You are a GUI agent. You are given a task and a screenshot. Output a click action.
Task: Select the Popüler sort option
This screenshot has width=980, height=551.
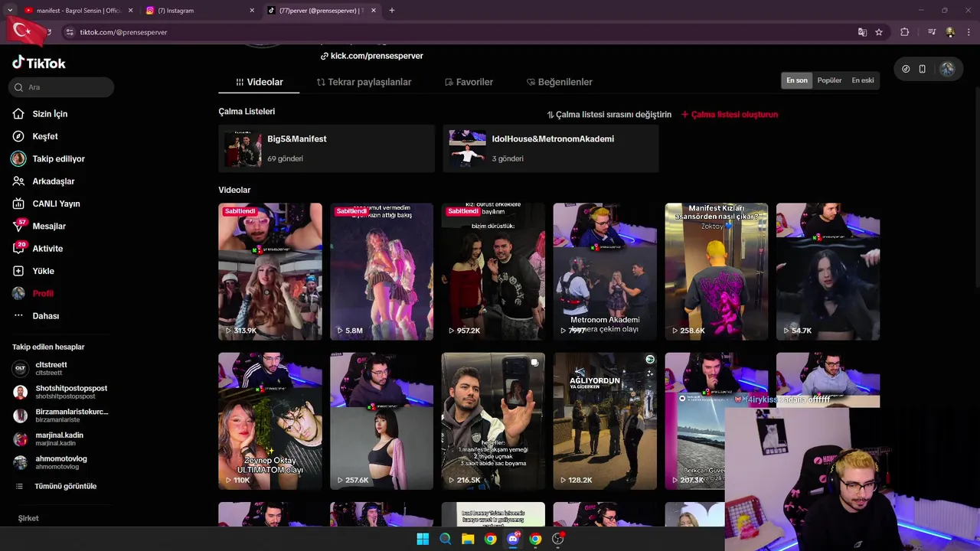[x=829, y=80]
